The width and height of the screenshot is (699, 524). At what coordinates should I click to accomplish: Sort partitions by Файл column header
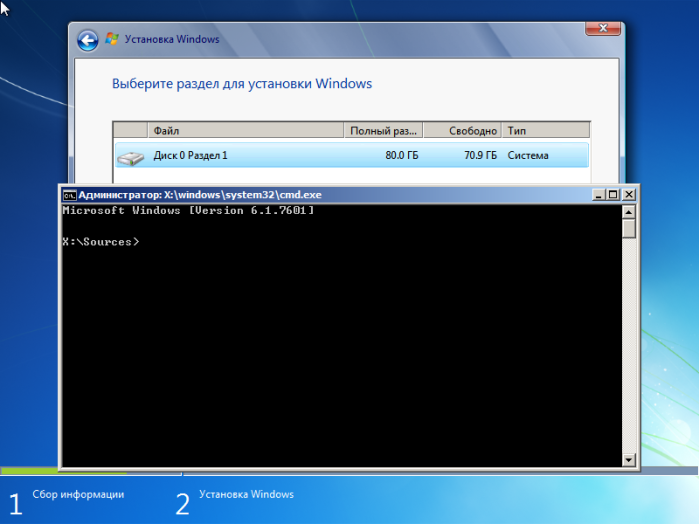click(x=246, y=131)
